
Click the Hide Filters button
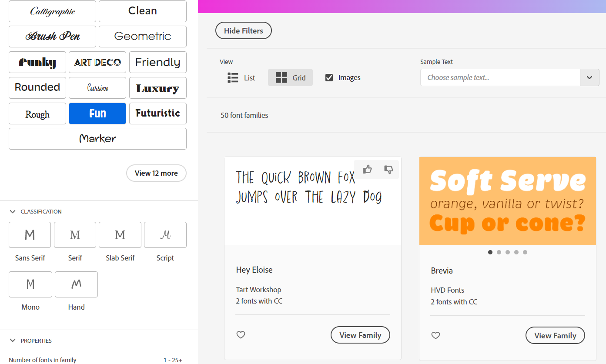pos(244,31)
